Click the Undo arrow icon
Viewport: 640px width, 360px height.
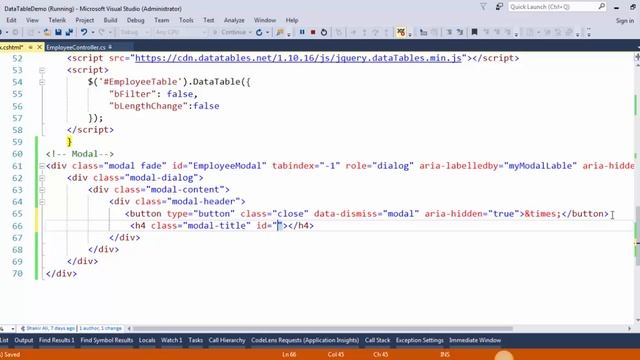84,32
